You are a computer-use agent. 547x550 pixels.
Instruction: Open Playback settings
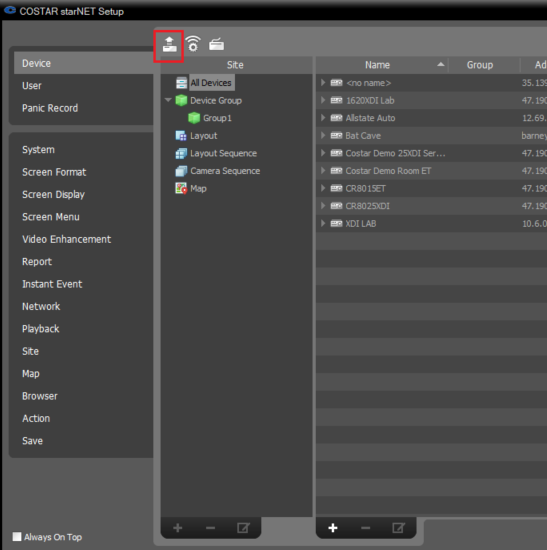click(41, 329)
